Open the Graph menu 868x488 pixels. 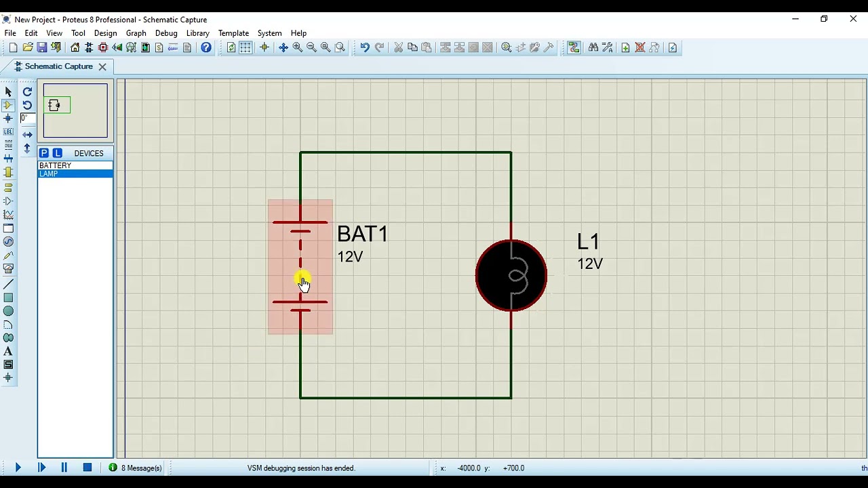coord(136,33)
